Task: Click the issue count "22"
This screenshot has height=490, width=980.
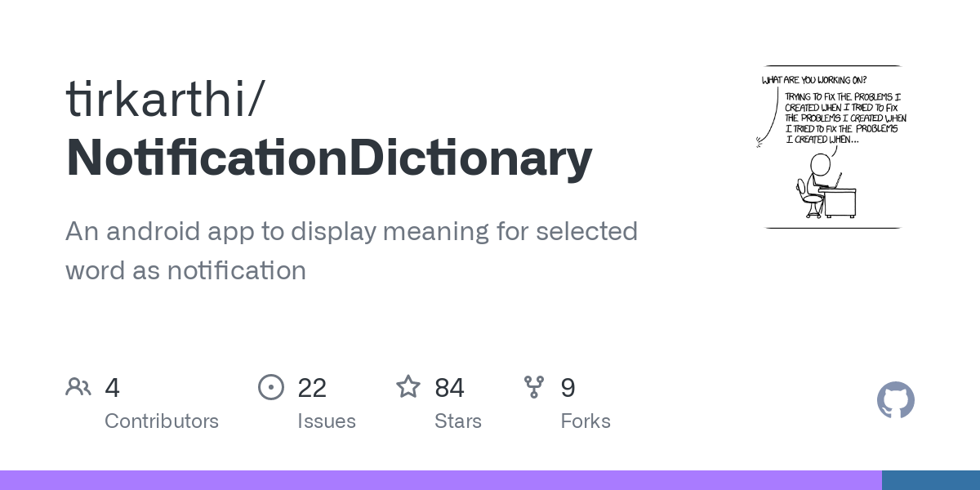Action: pos(312,387)
